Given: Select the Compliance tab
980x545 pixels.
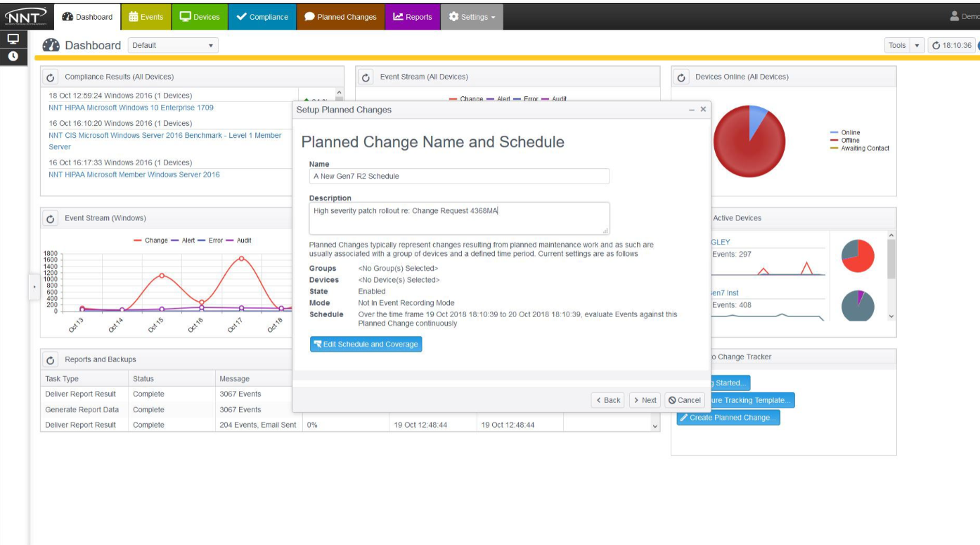Looking at the screenshot, I should pyautogui.click(x=262, y=17).
